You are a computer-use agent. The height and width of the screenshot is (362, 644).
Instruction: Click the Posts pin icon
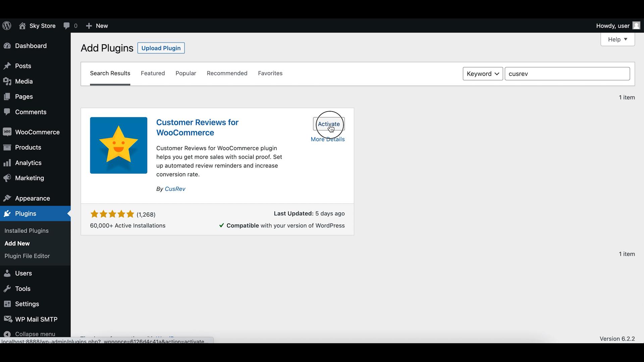click(x=7, y=66)
